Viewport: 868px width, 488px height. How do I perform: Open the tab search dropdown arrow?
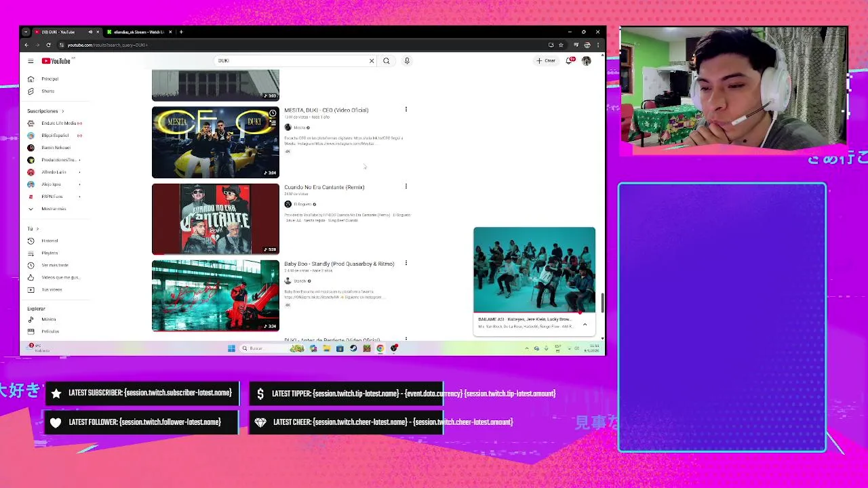tap(26, 32)
